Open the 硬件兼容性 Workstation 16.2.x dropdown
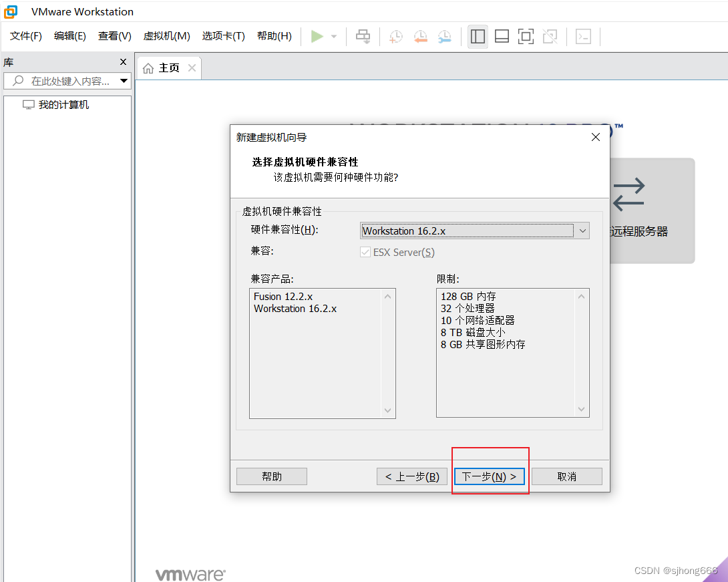This screenshot has width=728, height=582. point(474,231)
